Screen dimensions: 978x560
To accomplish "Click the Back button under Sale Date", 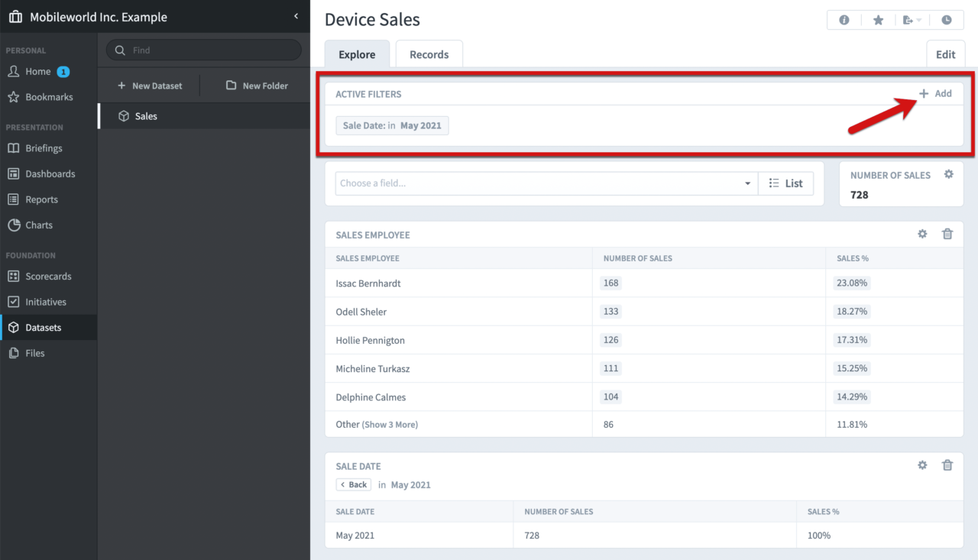I will [353, 484].
